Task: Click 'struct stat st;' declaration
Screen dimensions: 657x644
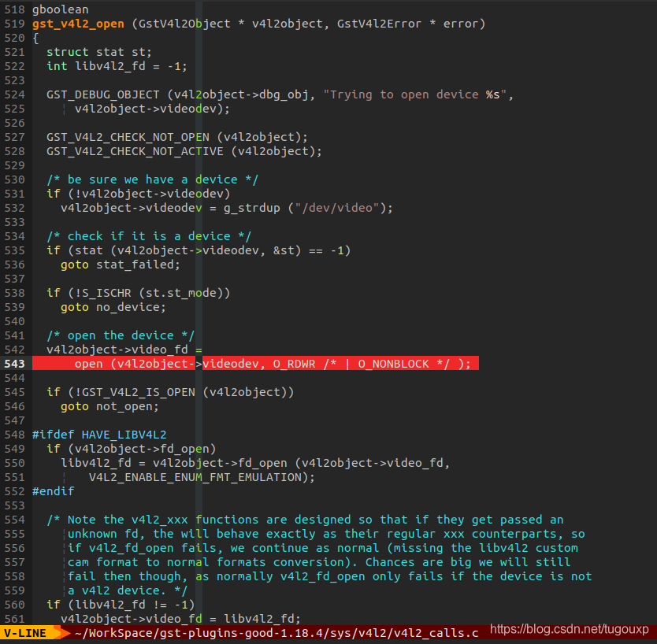Action: 99,52
